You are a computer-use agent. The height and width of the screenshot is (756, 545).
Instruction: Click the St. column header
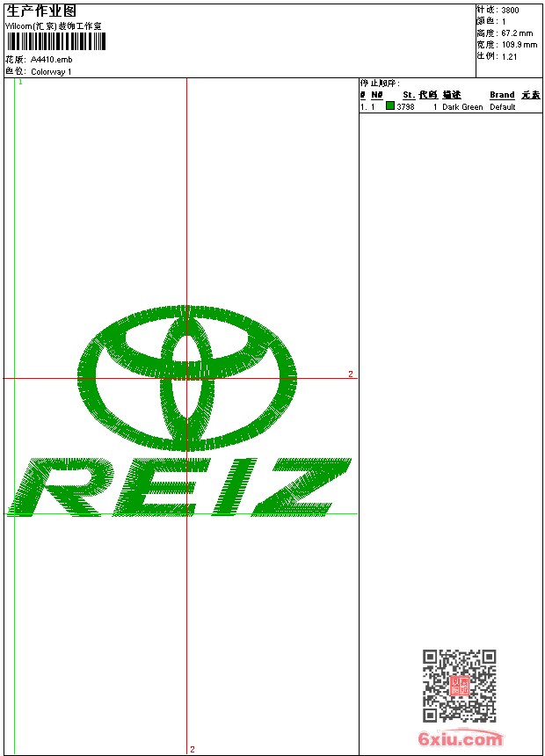coord(409,95)
